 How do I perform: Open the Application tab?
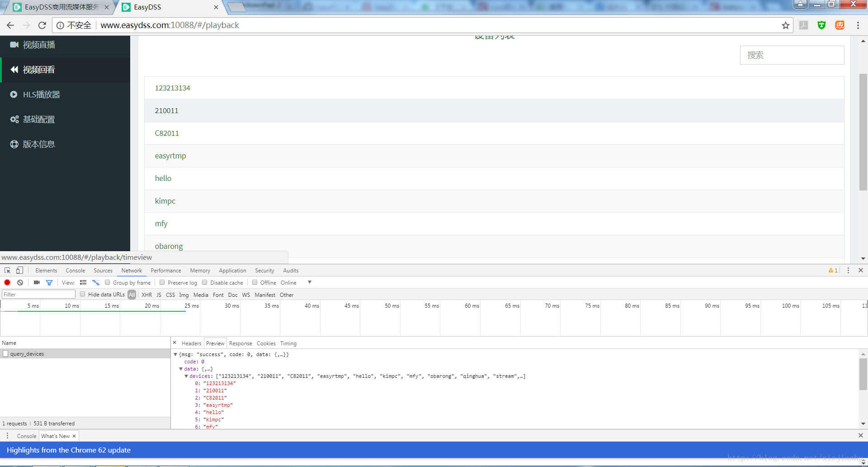pyautogui.click(x=232, y=271)
